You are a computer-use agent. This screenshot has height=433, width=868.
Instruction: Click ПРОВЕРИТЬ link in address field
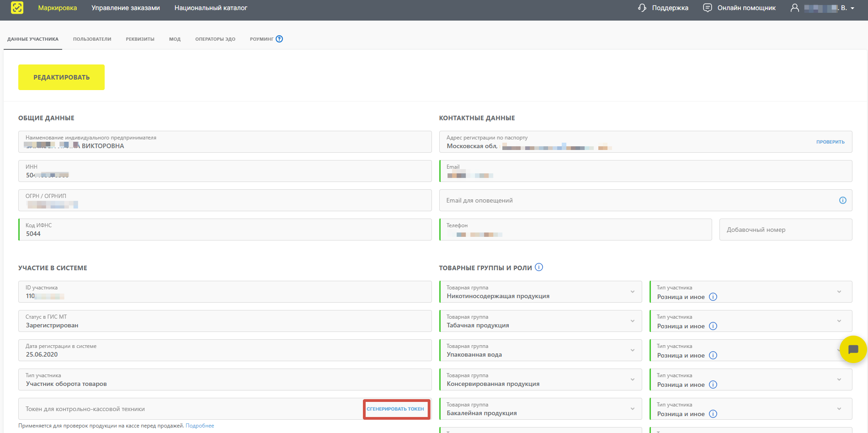[x=830, y=142]
